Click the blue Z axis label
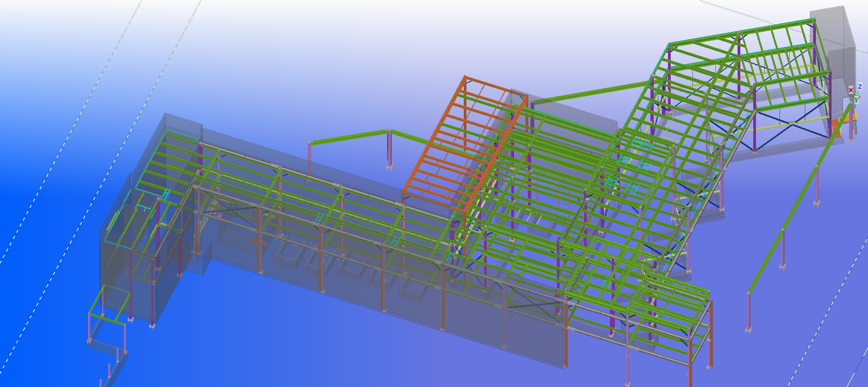The image size is (868, 387). coord(860,87)
